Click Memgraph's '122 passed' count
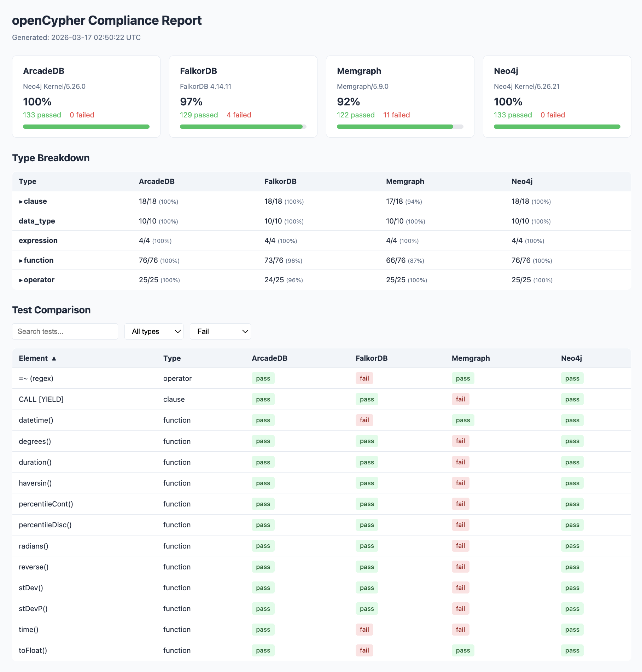Viewport: 642px width, 672px height. tap(356, 115)
